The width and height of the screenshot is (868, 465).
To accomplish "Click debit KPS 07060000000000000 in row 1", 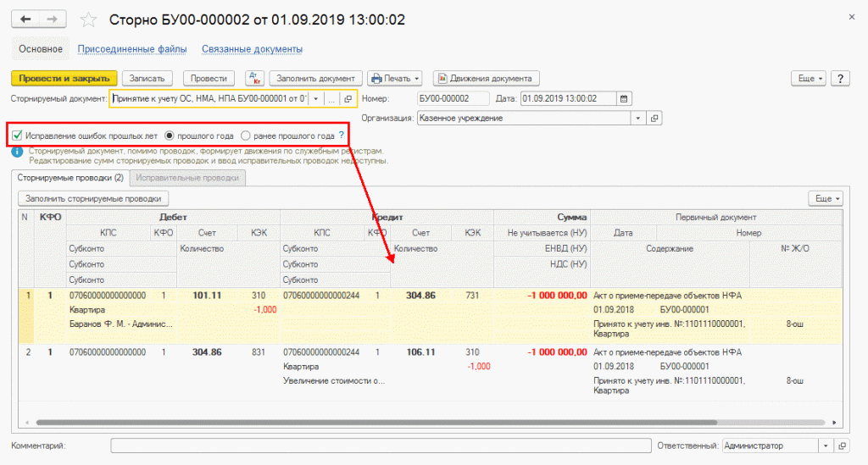I will [108, 296].
